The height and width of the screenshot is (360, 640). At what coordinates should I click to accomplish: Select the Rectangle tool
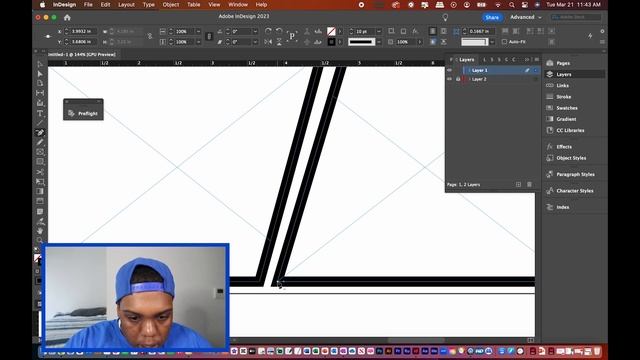click(40, 162)
